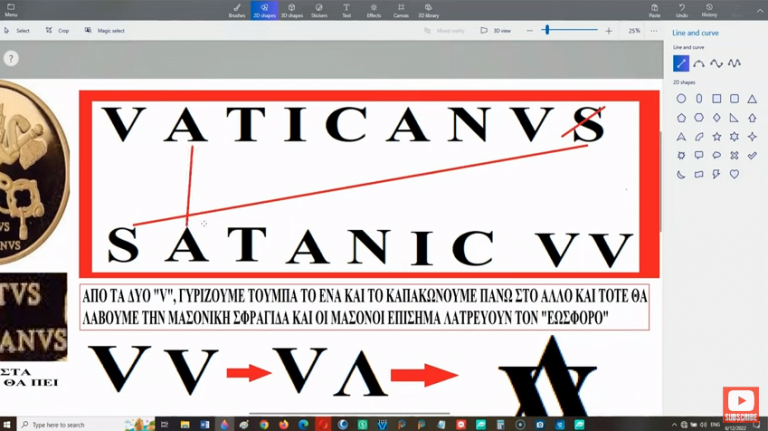768x431 pixels.
Task: Open the Effects tab
Action: click(374, 10)
